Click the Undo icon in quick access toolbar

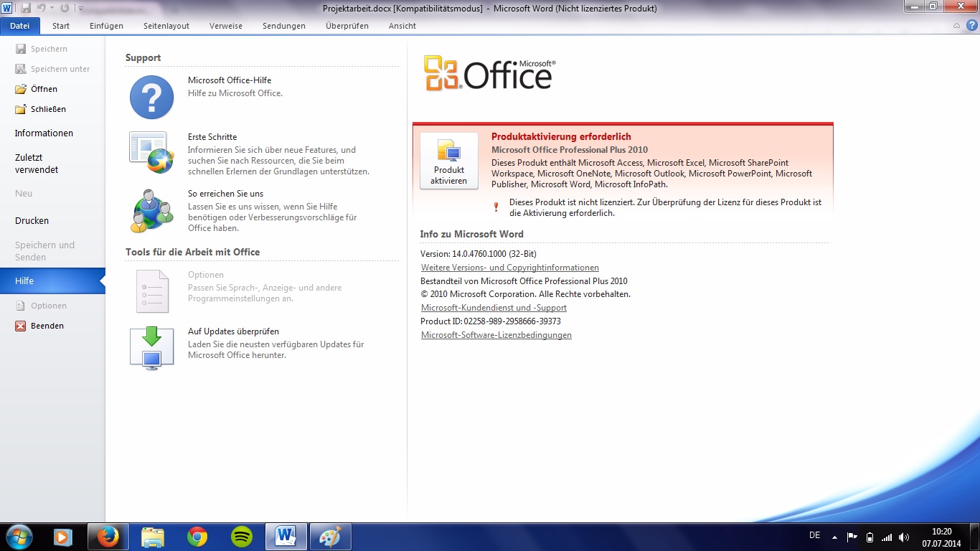point(42,8)
